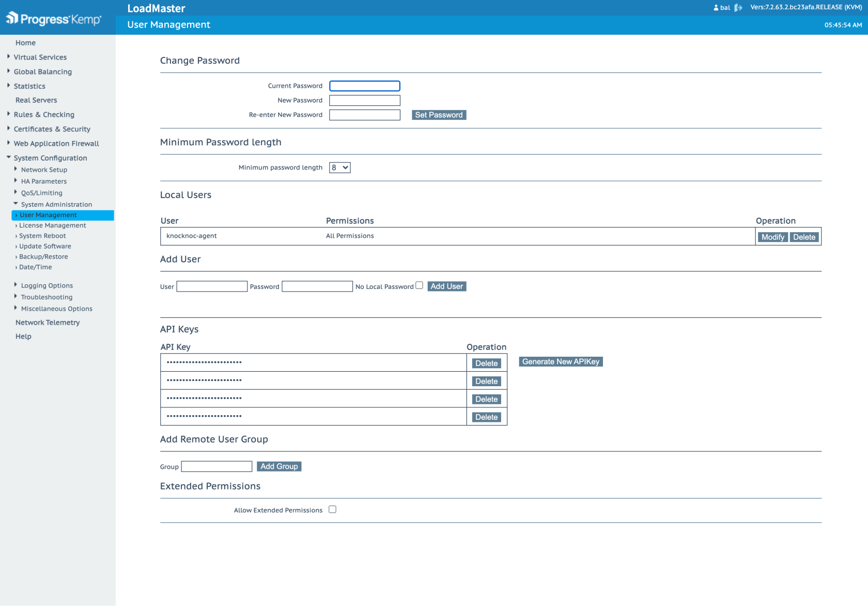Delete the knocknoc-agent user
The image size is (868, 608).
(x=804, y=237)
